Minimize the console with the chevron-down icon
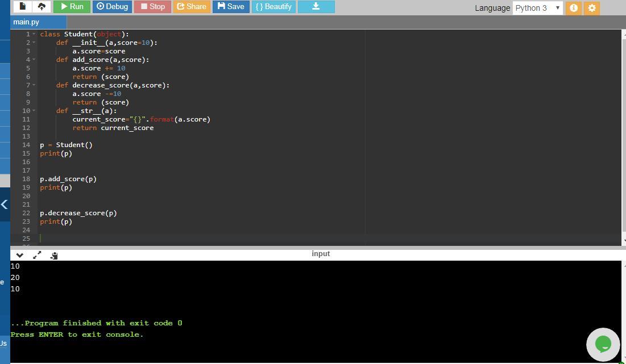This screenshot has width=626, height=364. tap(19, 255)
